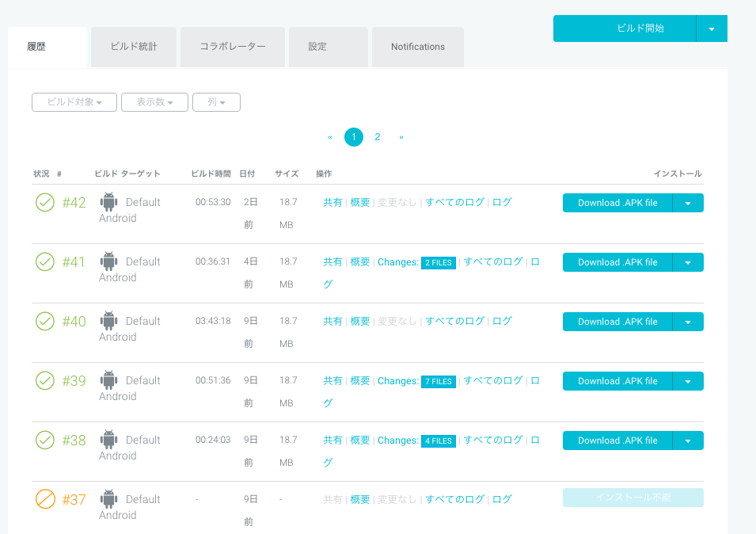Image resolution: width=756 pixels, height=534 pixels.
Task: Open ログ link for build #42
Action: coord(502,203)
